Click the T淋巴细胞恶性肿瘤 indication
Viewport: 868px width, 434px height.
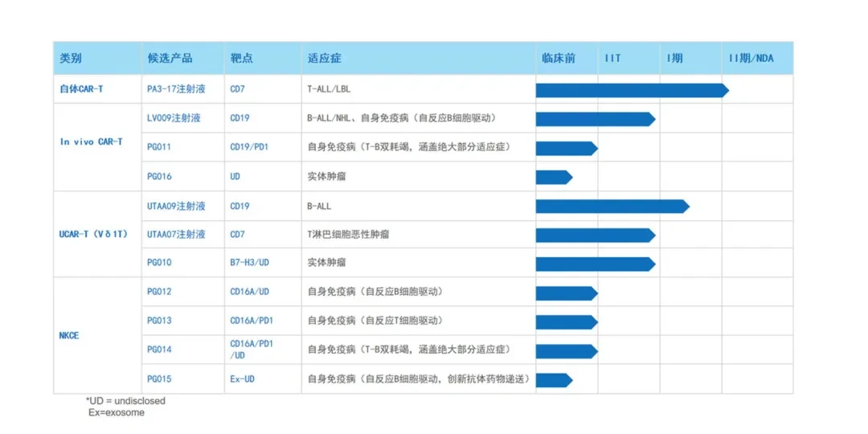point(348,234)
